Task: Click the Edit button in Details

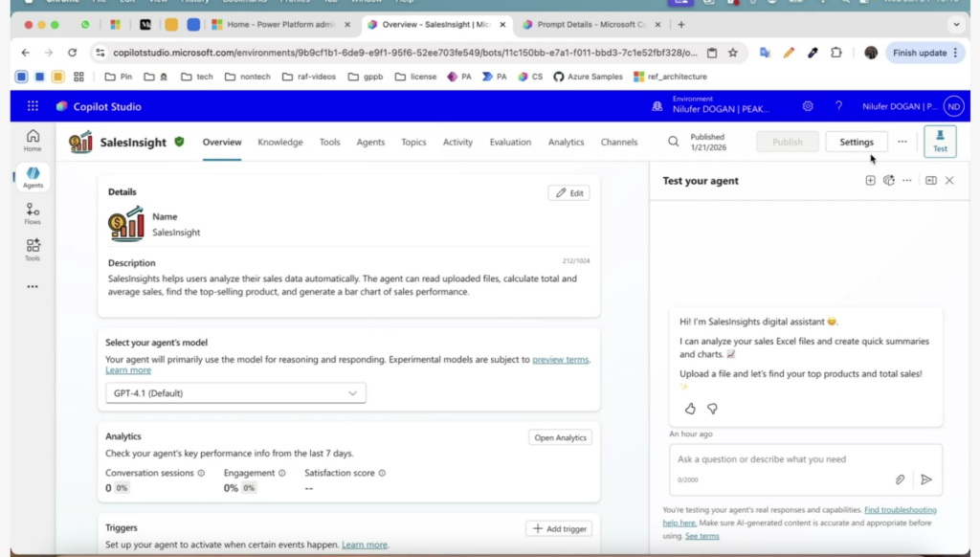Action: tap(568, 192)
